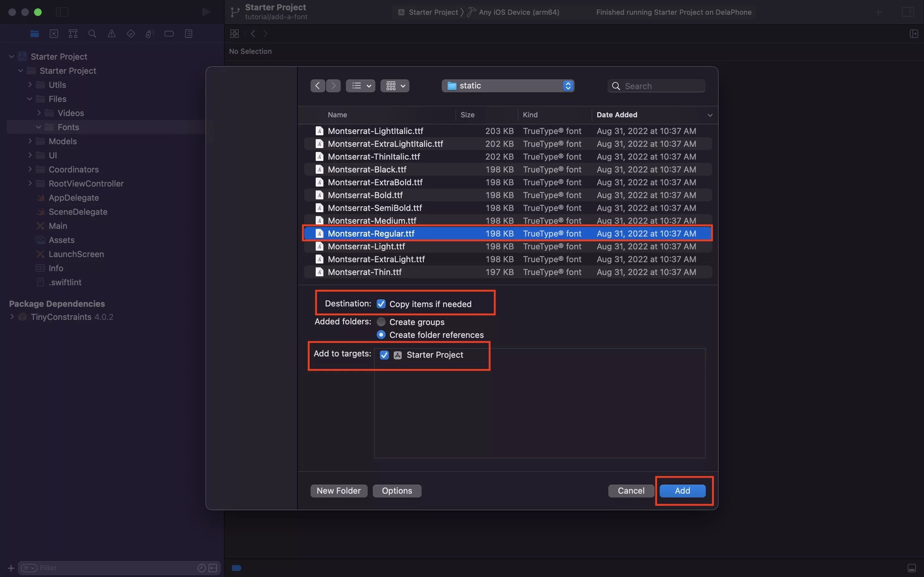
Task: Uncheck Starter Project under Add to targets
Action: 383,355
